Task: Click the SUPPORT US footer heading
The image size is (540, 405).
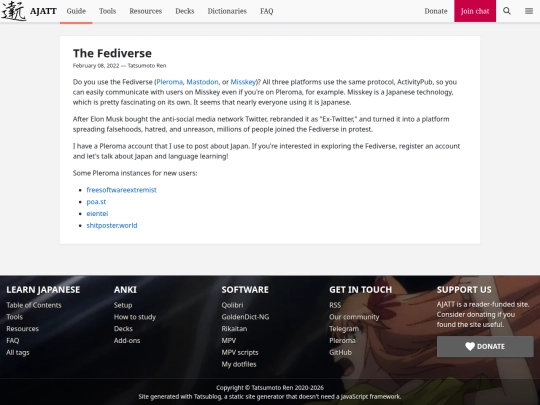Action: tap(464, 290)
